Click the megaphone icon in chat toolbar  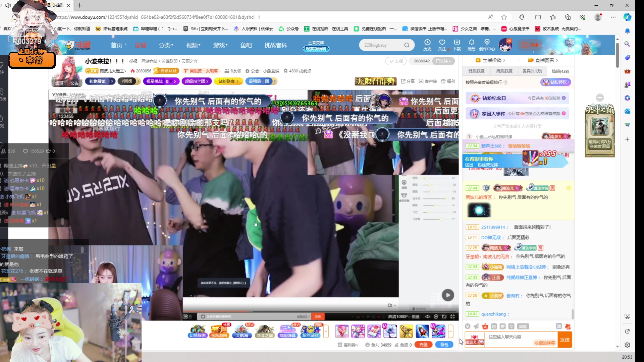coord(476,326)
